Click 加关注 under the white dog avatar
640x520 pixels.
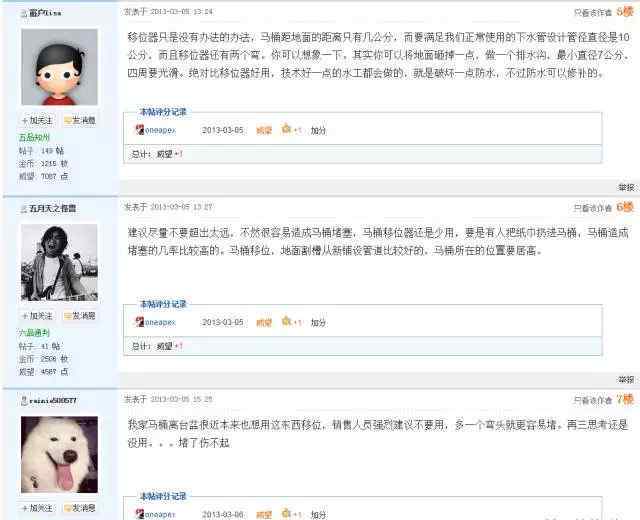(38, 508)
